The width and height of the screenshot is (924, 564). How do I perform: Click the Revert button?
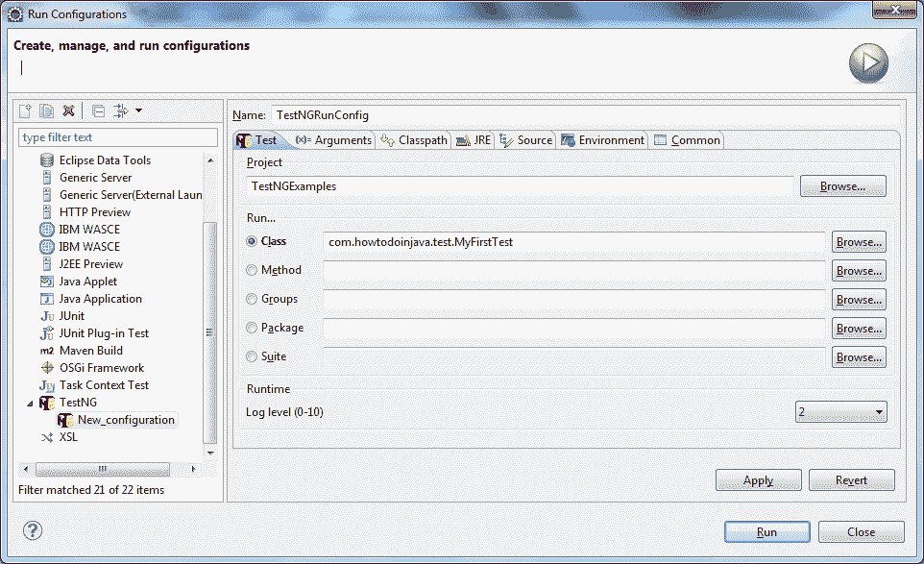pos(852,480)
